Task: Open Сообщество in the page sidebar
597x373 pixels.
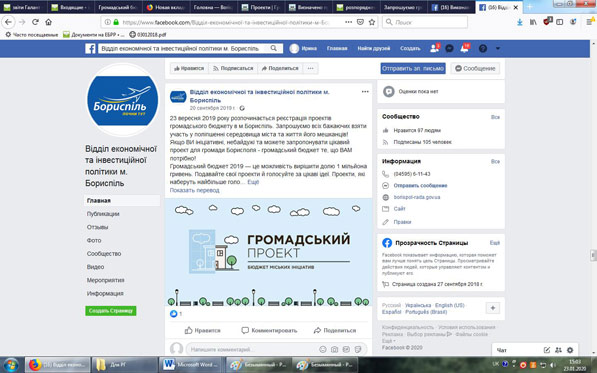Action: pos(104,254)
